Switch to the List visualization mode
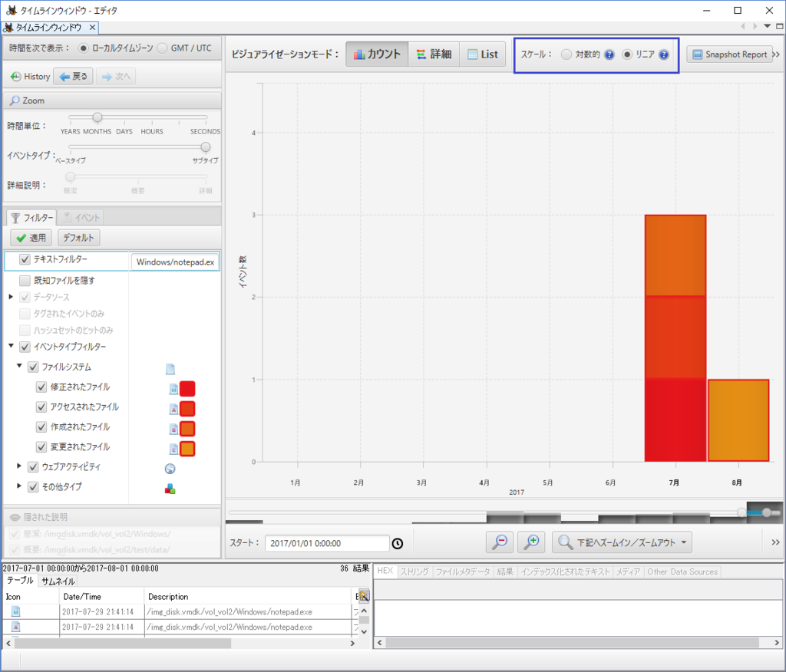 tap(482, 54)
